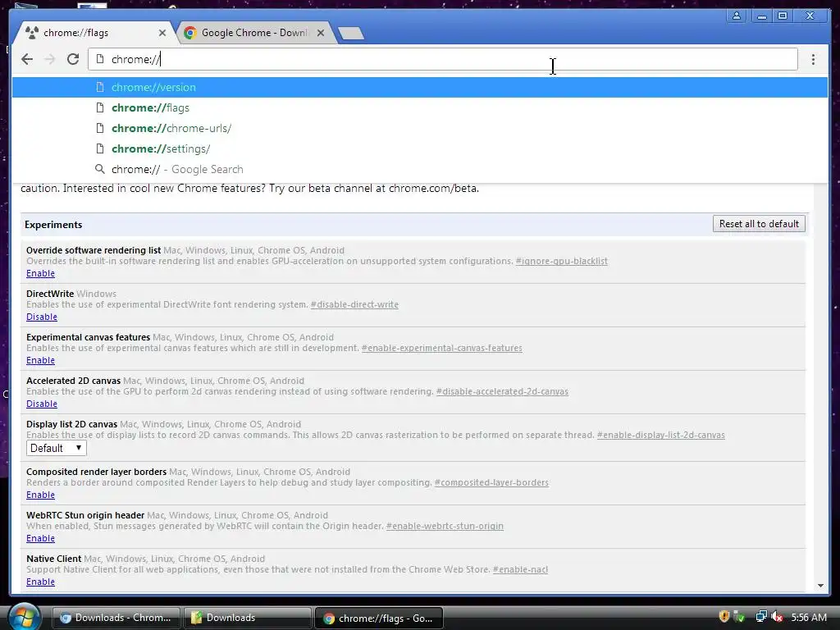Open a new tab

pos(351,33)
